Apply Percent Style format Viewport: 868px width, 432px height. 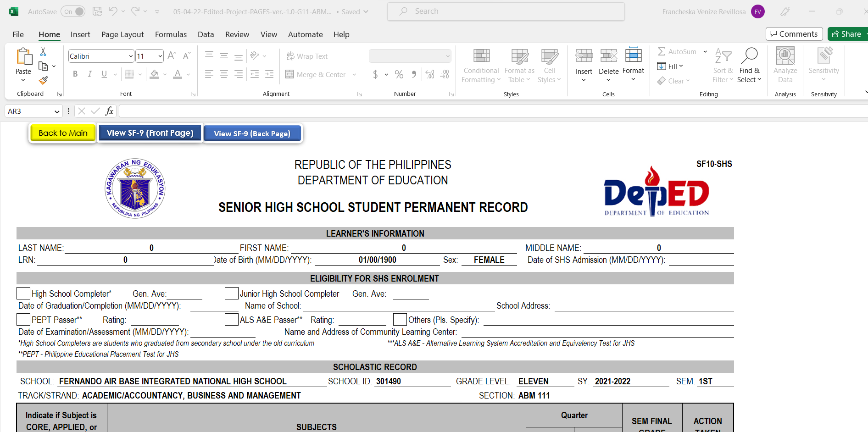click(x=399, y=74)
